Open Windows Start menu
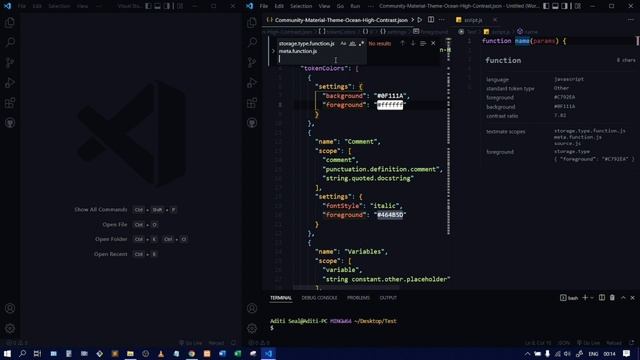Image resolution: width=640 pixels, height=360 pixels. (7, 353)
